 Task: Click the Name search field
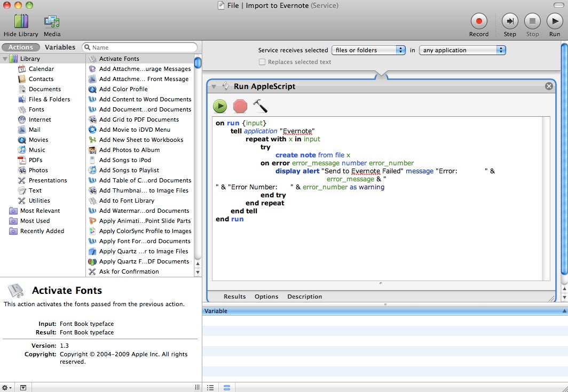point(141,47)
